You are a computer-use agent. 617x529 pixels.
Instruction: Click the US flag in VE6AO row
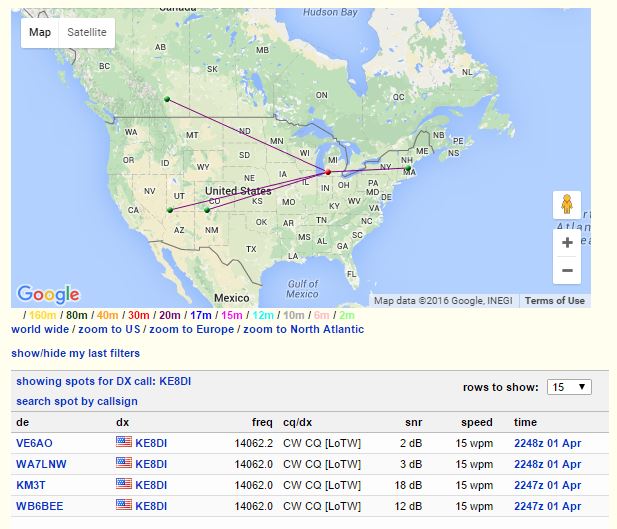pos(124,442)
